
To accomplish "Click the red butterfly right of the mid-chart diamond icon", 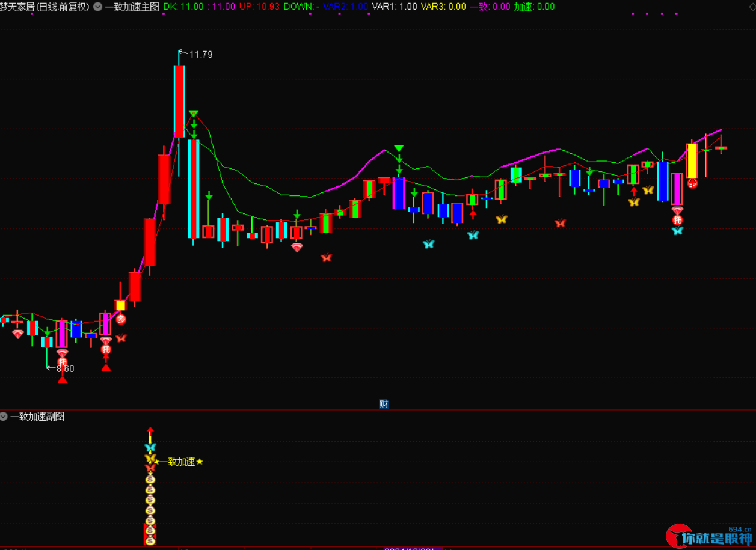I will pos(326,258).
